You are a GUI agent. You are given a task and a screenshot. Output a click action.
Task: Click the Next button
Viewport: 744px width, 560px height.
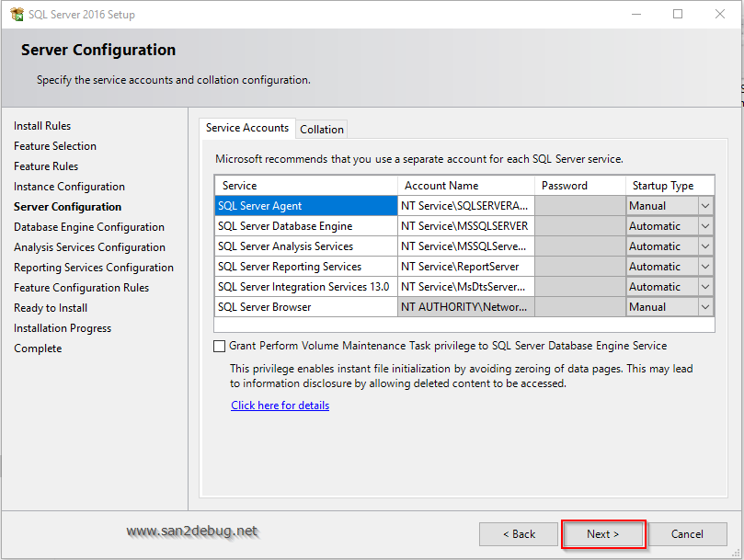click(603, 534)
